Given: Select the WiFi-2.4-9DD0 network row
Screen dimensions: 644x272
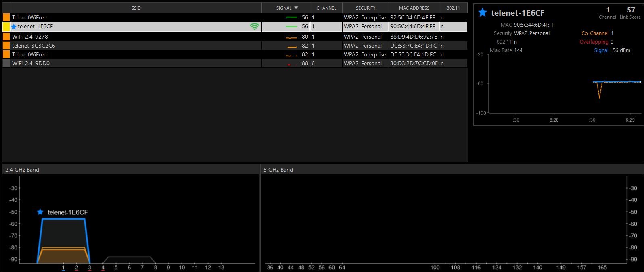Looking at the screenshot, I should click(235, 63).
